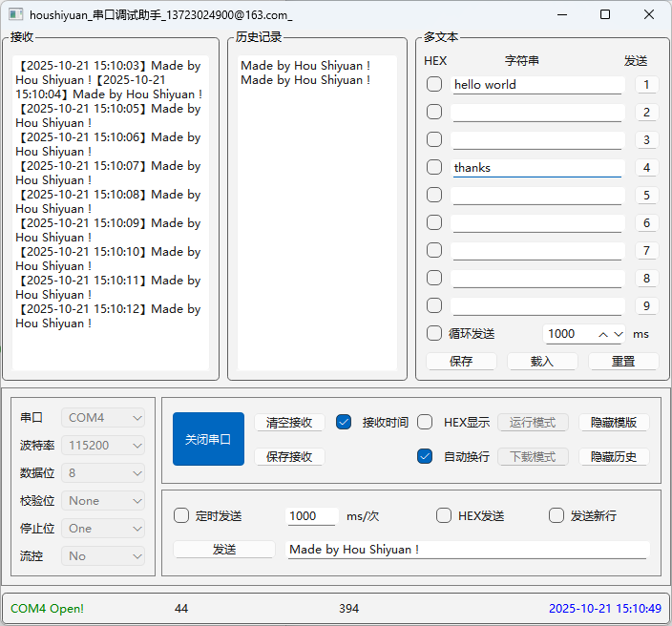The height and width of the screenshot is (626, 672).
Task: Enable HEX显示 display mode
Action: pos(425,422)
